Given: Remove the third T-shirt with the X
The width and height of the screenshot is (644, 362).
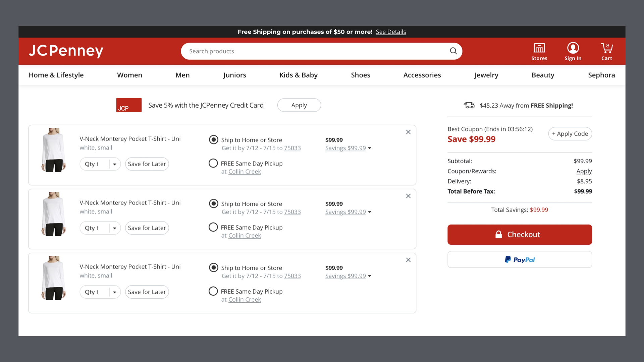Looking at the screenshot, I should click(x=408, y=260).
